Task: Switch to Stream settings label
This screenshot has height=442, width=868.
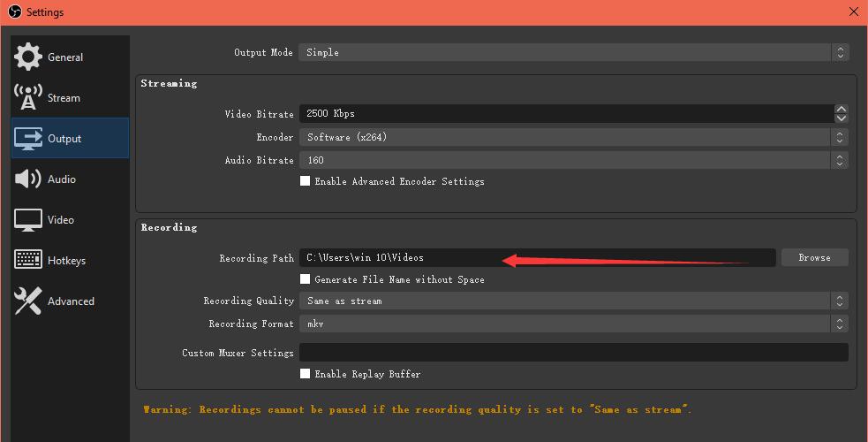Action: (x=64, y=98)
